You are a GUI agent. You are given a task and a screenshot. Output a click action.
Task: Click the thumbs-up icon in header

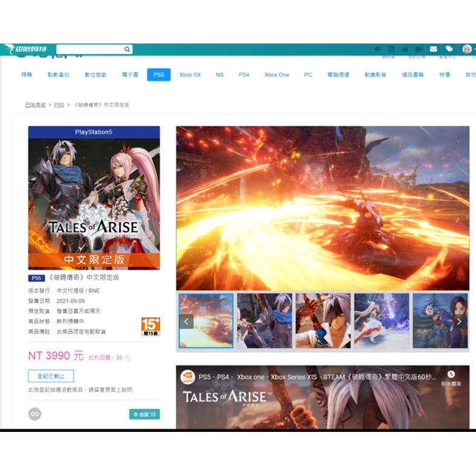[404, 49]
